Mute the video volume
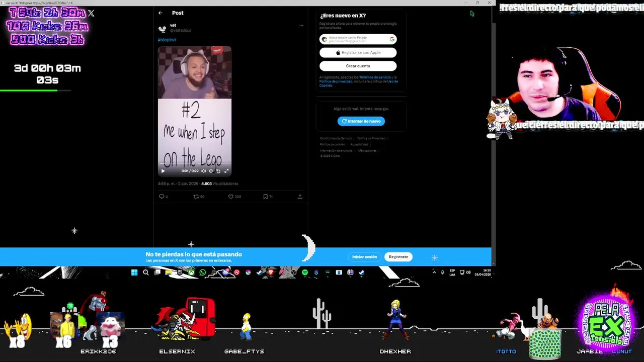This screenshot has width=644, height=362. [203, 171]
